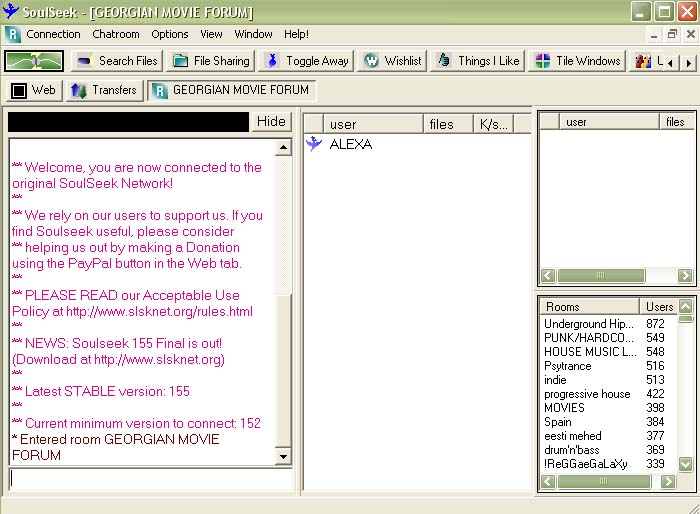This screenshot has height=514, width=700.
Task: Open the Wishlist toolbar button
Action: (x=392, y=61)
